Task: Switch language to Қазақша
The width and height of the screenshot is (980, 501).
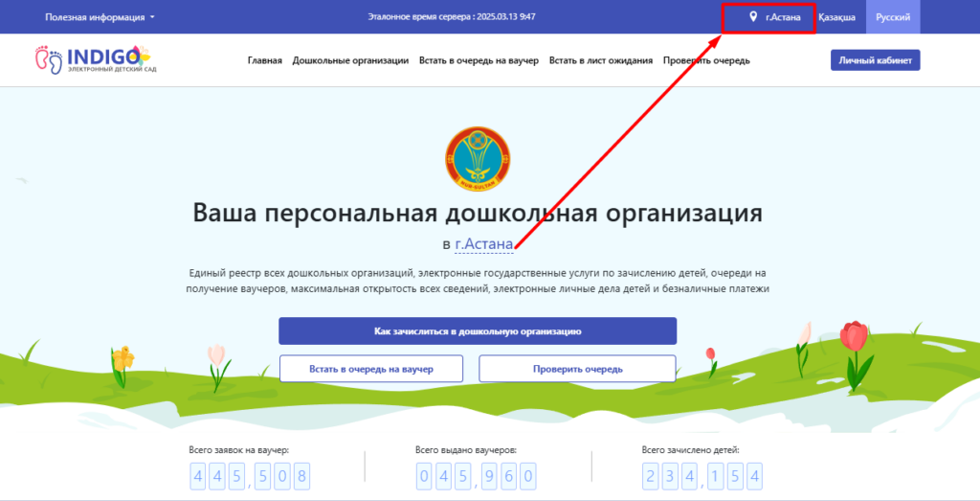Action: click(837, 17)
